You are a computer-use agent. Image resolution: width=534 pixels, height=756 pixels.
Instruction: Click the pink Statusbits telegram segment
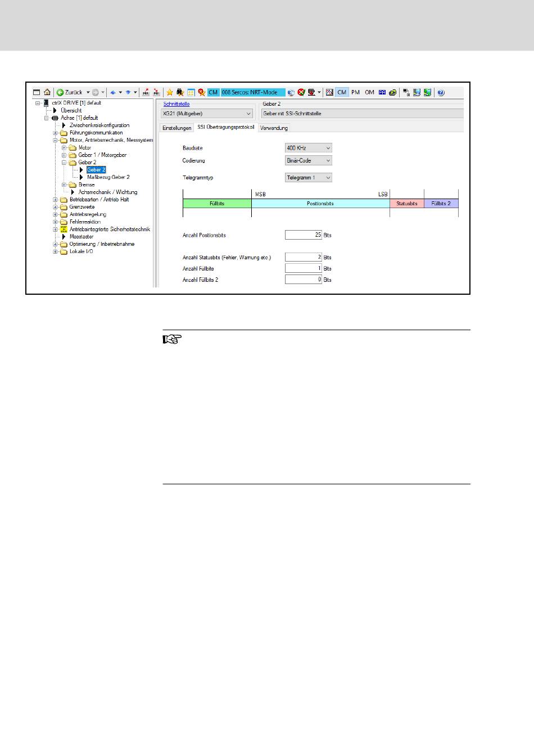click(x=407, y=204)
